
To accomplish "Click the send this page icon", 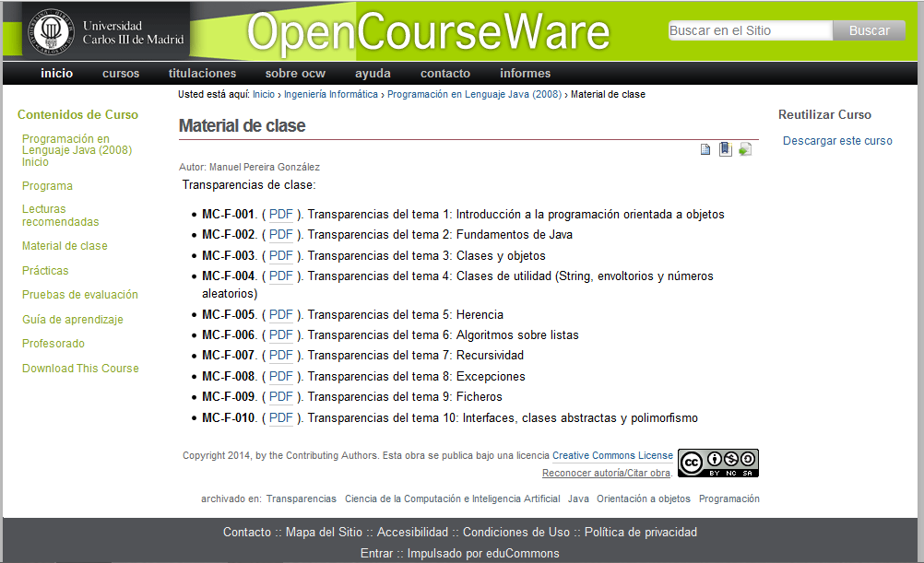I will [x=744, y=148].
